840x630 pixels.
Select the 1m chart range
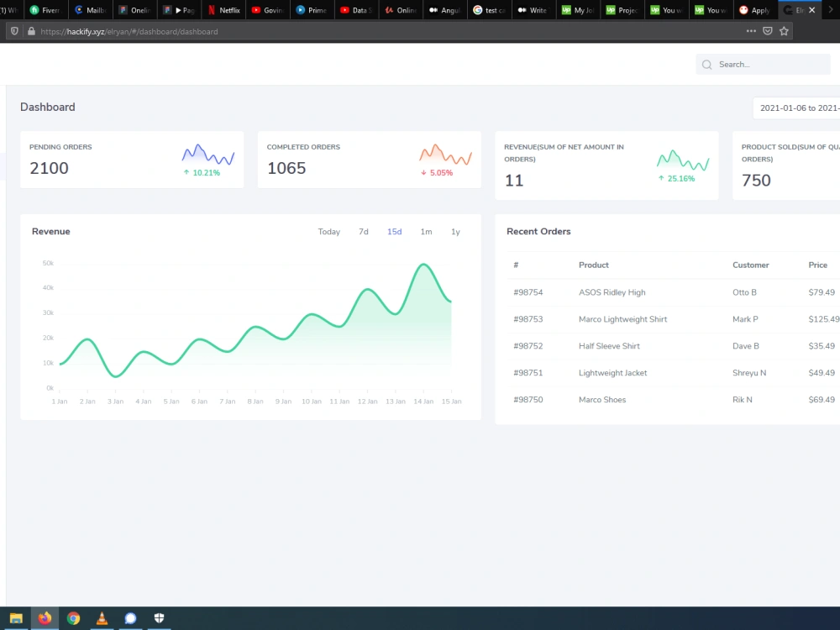(426, 232)
